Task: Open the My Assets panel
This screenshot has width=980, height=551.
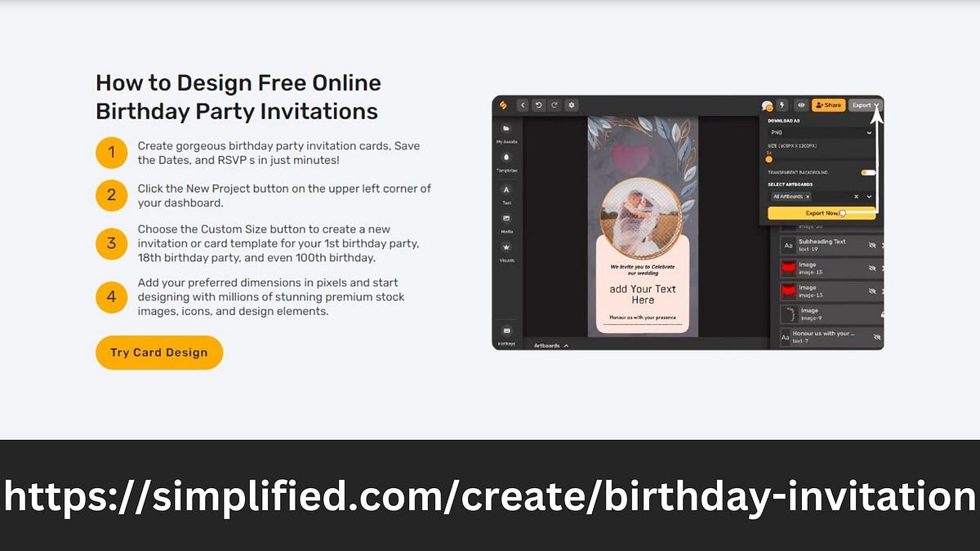Action: pyautogui.click(x=506, y=128)
